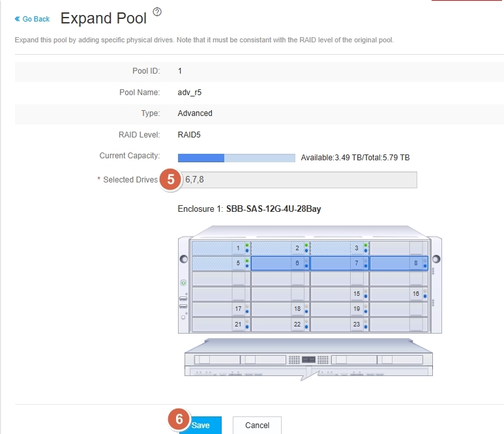The height and width of the screenshot is (434, 504).
Task: Select drive bay 21
Action: pos(220,324)
